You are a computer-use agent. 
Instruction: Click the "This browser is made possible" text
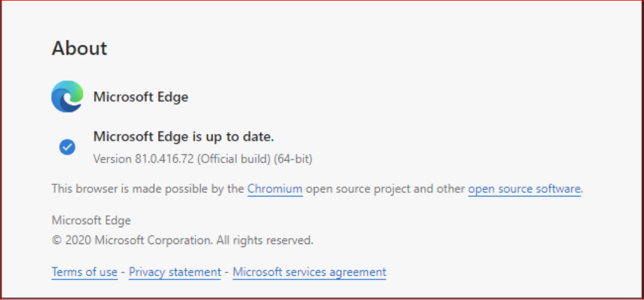tap(147, 189)
